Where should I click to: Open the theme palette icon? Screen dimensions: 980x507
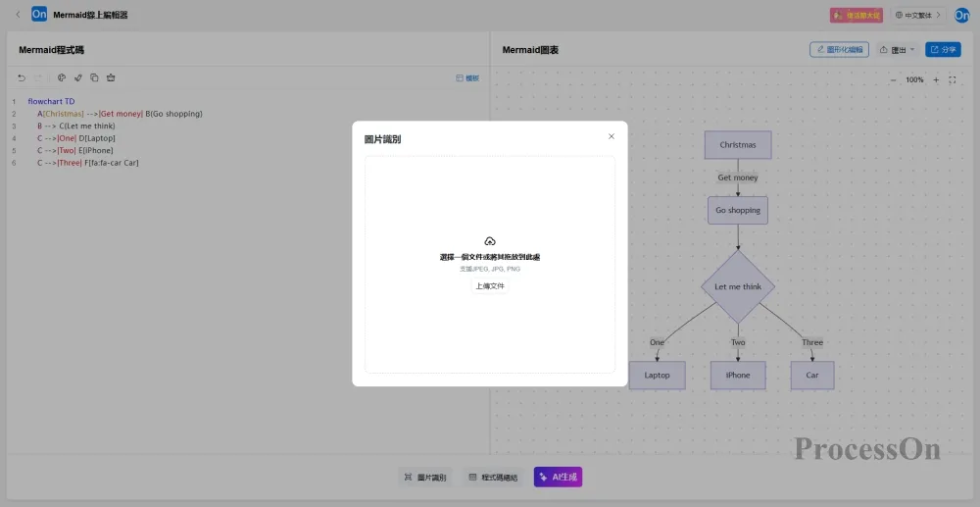coord(61,77)
